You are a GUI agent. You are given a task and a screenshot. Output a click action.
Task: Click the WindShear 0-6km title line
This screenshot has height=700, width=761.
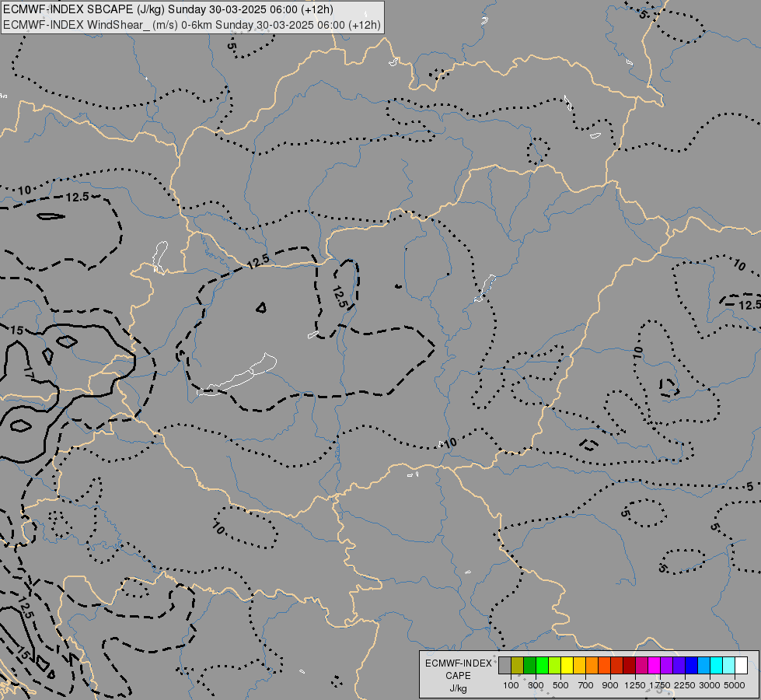(x=192, y=25)
